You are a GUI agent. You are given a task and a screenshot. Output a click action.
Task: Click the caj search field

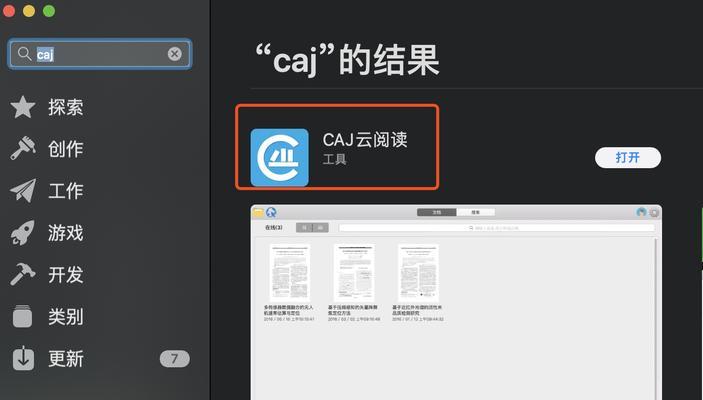coord(100,54)
